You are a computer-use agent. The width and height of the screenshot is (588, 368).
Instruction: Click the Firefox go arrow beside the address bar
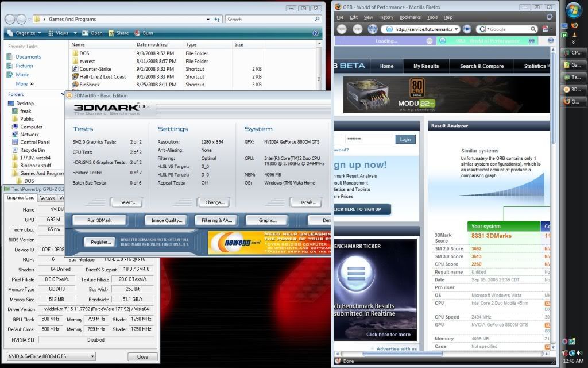pyautogui.click(x=467, y=29)
